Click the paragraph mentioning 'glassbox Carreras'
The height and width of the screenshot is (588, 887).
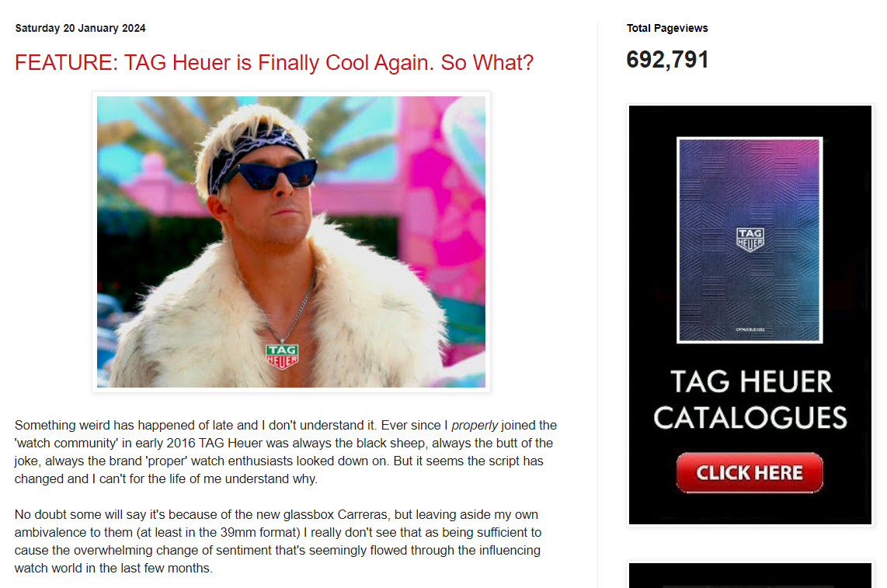(x=278, y=541)
